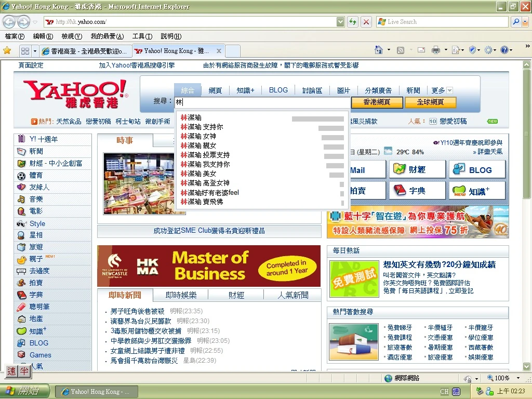
Task: Switch to the 即時娛樂 news tab
Action: click(x=181, y=295)
